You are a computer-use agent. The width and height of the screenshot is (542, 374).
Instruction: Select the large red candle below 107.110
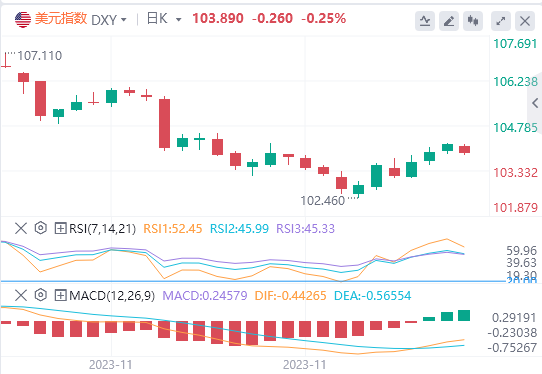click(x=40, y=99)
